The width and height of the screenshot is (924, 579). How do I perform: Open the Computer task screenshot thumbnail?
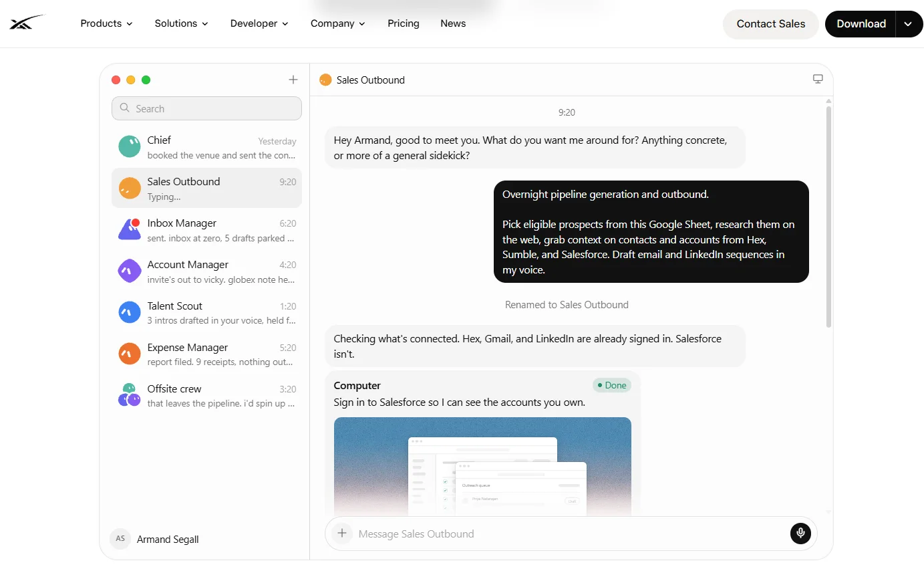tap(482, 467)
